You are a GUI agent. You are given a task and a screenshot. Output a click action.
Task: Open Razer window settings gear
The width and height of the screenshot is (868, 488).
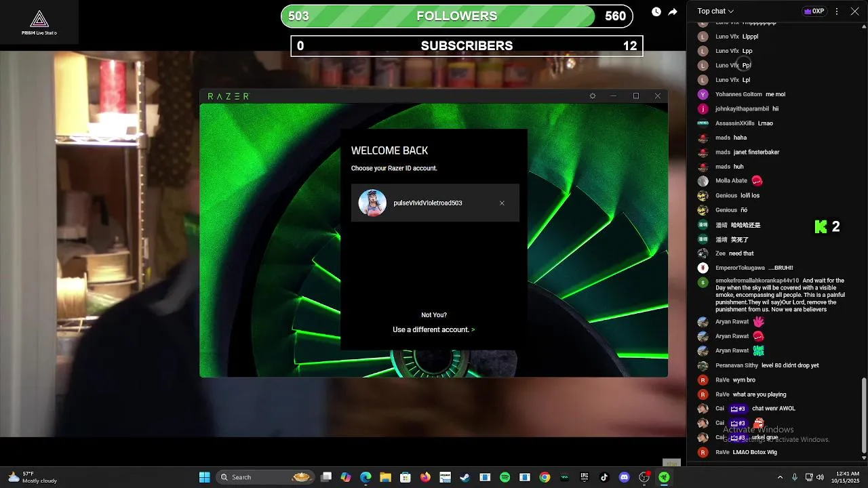[x=593, y=96]
